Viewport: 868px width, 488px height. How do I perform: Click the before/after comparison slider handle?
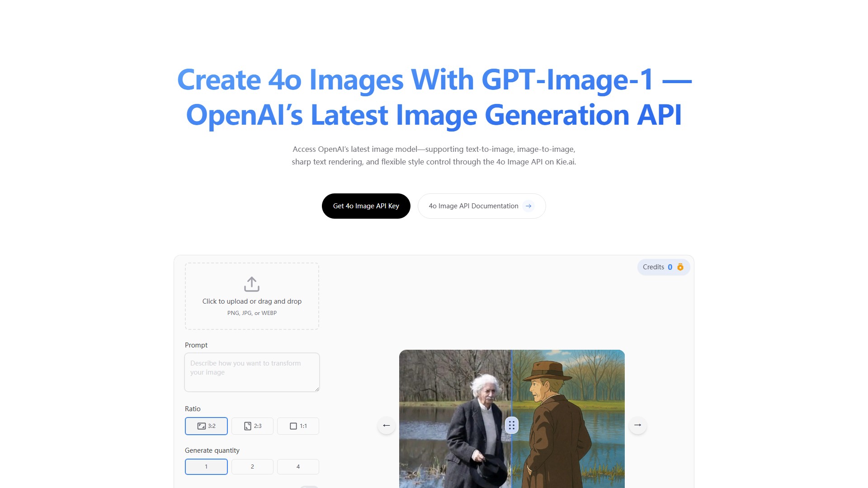point(511,425)
